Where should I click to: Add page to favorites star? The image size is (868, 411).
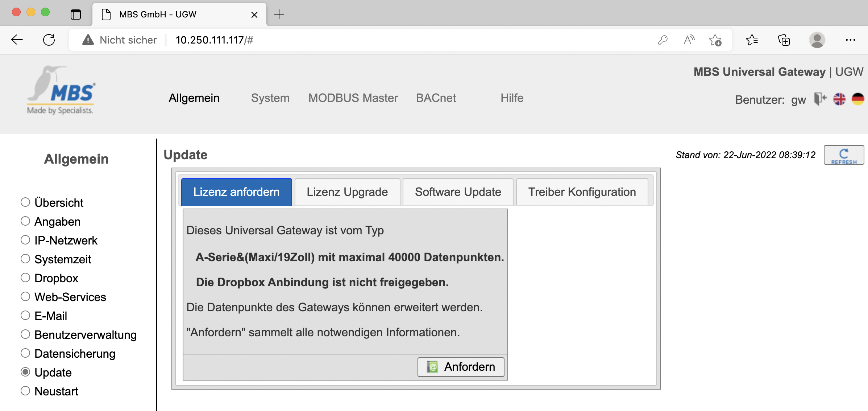[715, 40]
